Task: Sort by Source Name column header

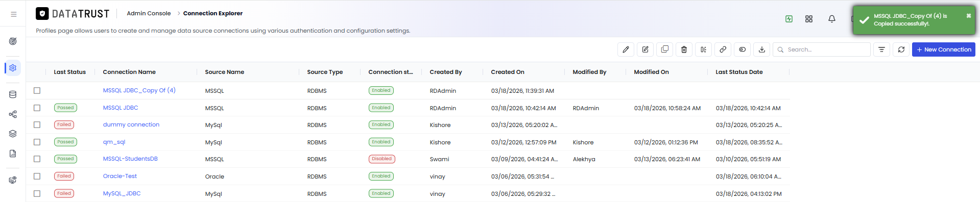Action: (x=225, y=72)
